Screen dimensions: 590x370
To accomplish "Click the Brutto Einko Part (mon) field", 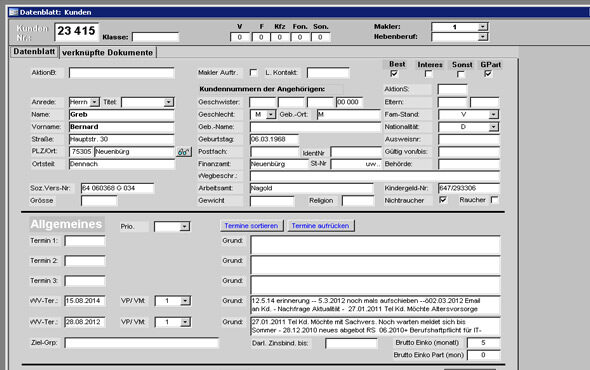I will click(x=484, y=355).
